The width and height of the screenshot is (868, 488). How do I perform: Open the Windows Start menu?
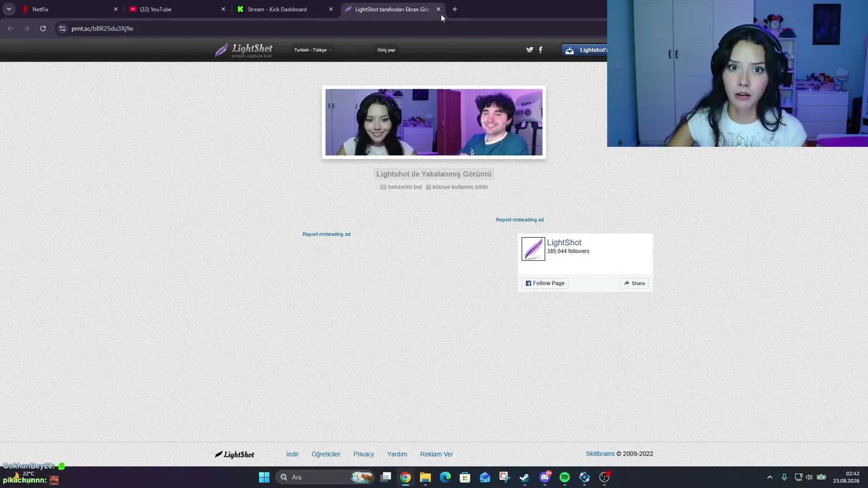pos(264,477)
